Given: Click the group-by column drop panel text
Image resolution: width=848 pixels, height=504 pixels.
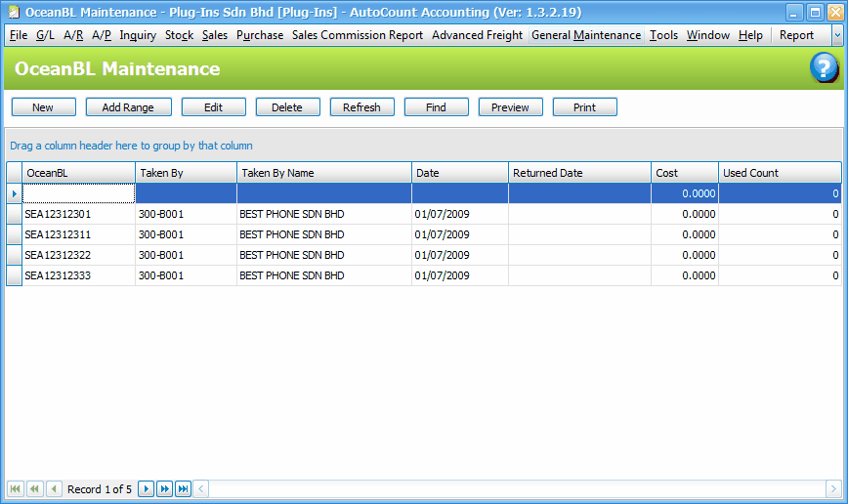Looking at the screenshot, I should pyautogui.click(x=132, y=146).
